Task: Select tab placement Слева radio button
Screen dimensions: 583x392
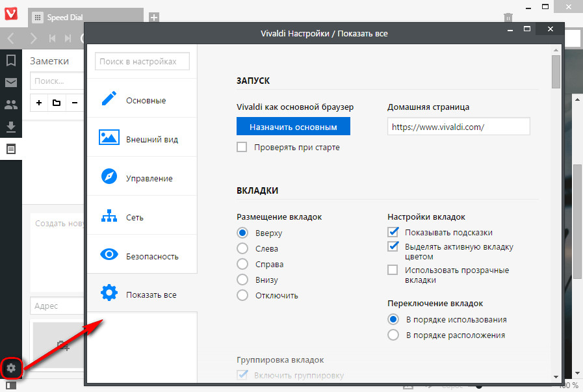Action: 242,248
